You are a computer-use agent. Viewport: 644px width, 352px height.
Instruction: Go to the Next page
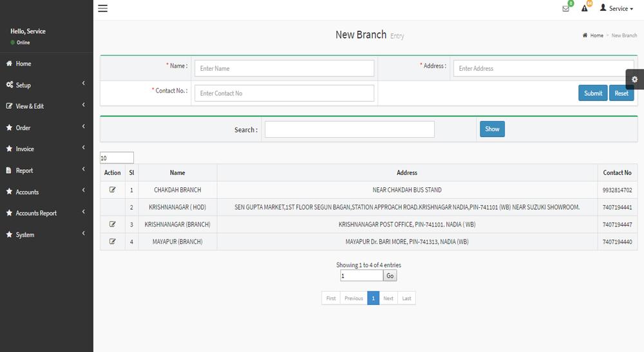point(388,298)
